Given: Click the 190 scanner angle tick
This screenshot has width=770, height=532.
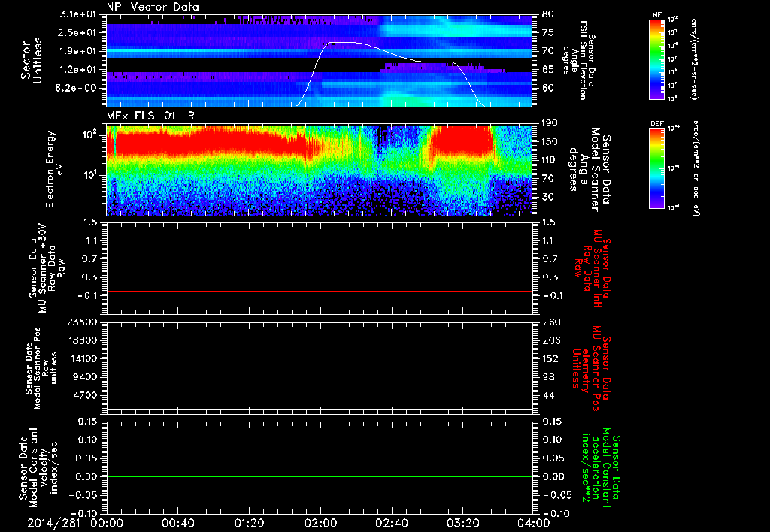Looking at the screenshot, I should [550, 123].
